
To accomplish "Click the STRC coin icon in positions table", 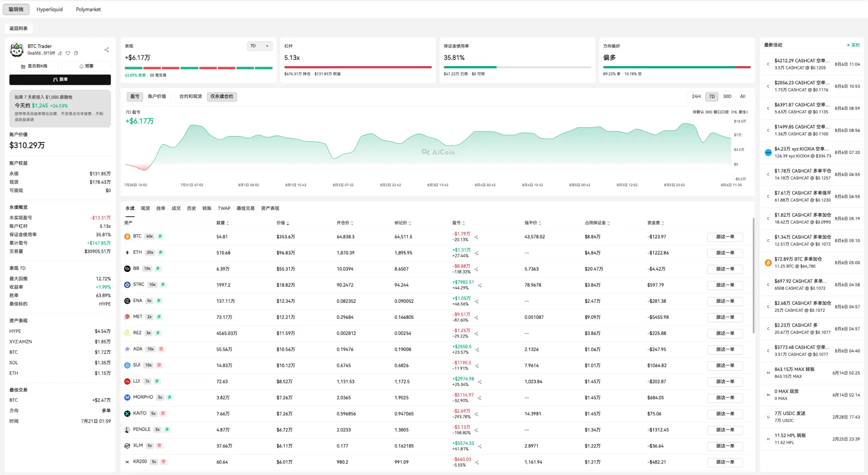I will pos(127,285).
